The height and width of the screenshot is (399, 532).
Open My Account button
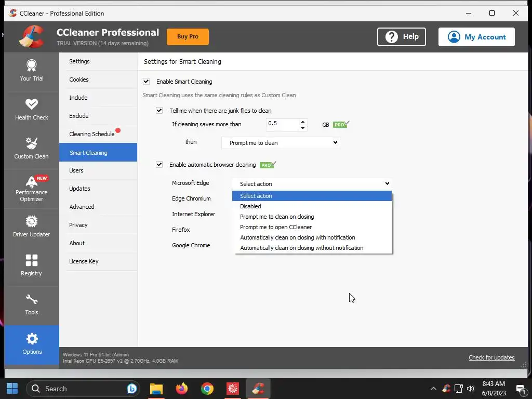(x=476, y=37)
